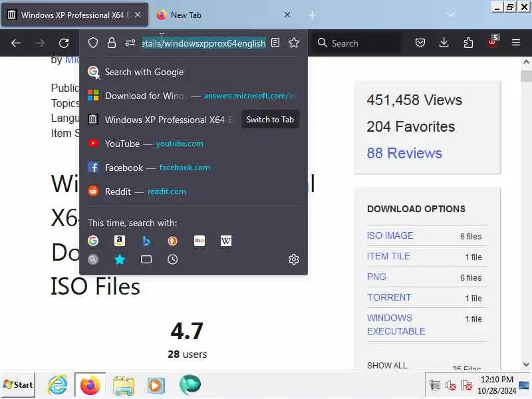
Task: Open a new tab with plus
Action: click(313, 15)
